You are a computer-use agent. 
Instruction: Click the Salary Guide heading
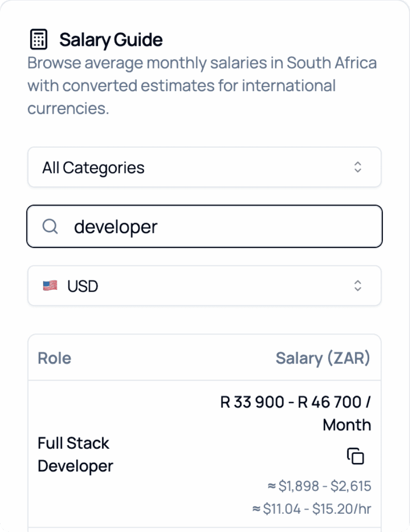click(x=110, y=39)
